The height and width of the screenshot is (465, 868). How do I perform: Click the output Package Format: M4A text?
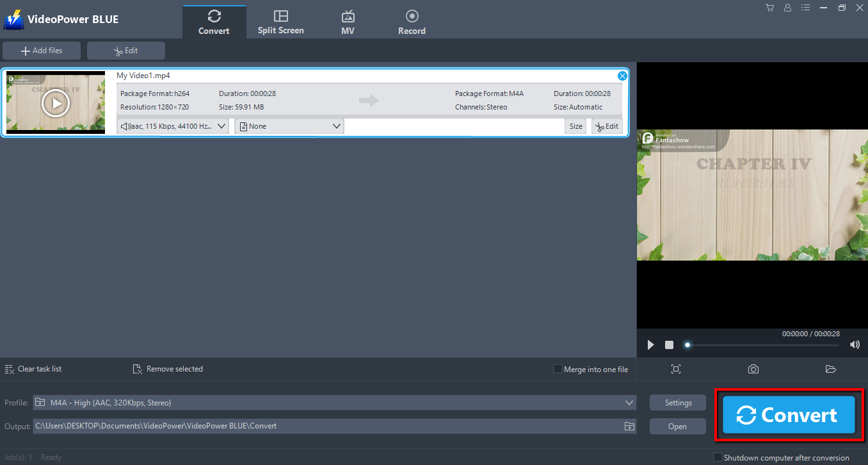click(489, 94)
